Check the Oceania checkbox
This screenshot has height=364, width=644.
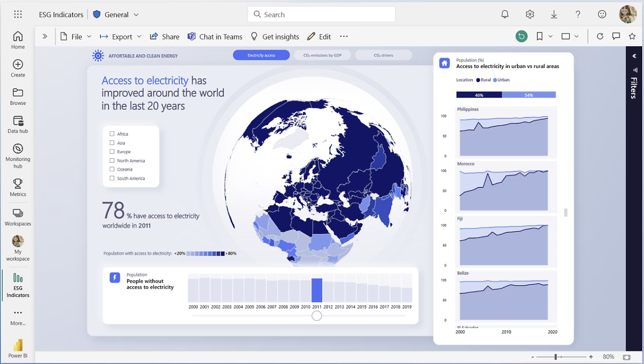click(x=112, y=169)
